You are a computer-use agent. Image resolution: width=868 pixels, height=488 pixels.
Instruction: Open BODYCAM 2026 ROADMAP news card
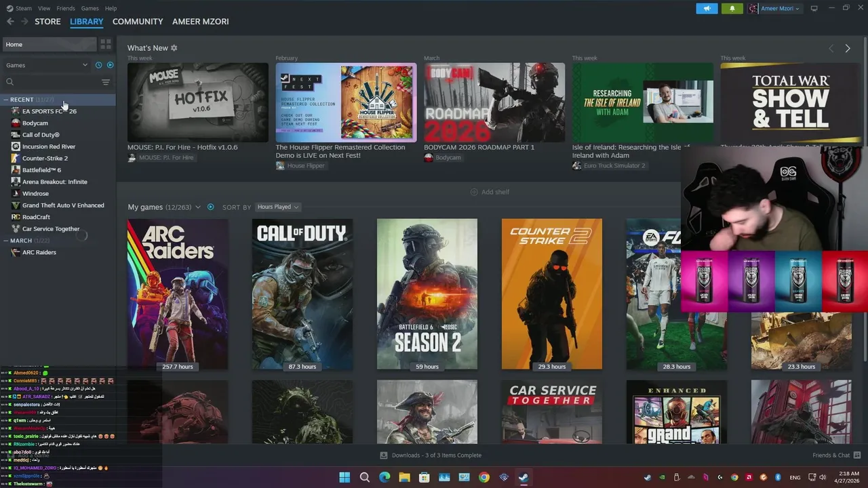[x=494, y=102]
